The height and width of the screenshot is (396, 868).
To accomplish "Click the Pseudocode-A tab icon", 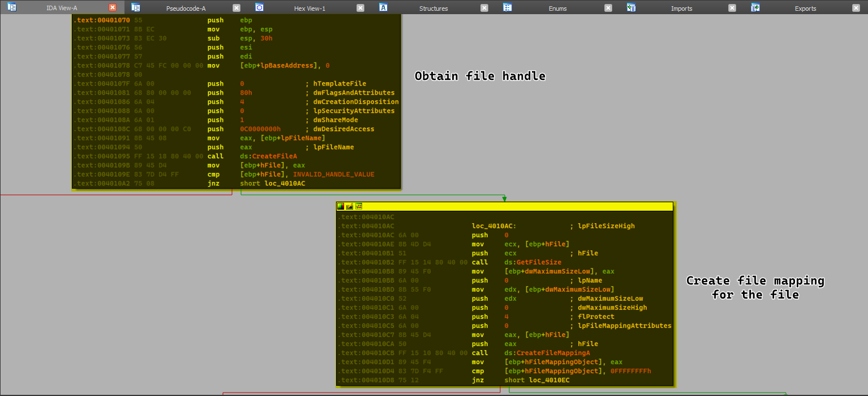I will point(135,8).
